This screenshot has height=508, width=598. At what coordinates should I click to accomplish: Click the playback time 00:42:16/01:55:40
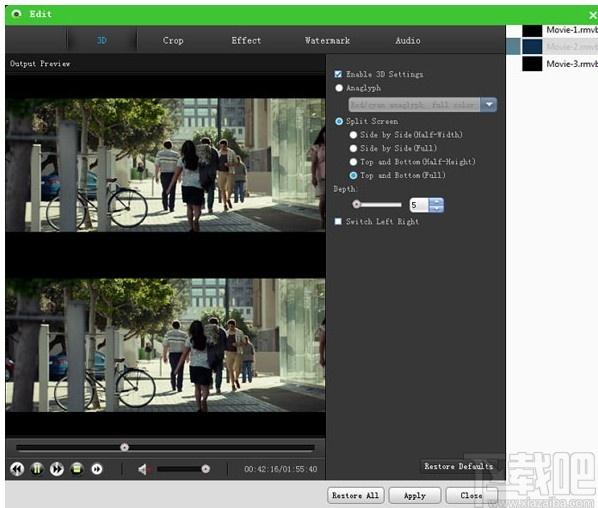(281, 469)
